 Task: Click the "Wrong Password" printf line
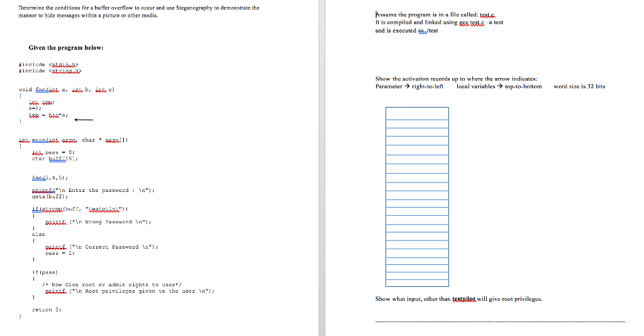(98, 222)
